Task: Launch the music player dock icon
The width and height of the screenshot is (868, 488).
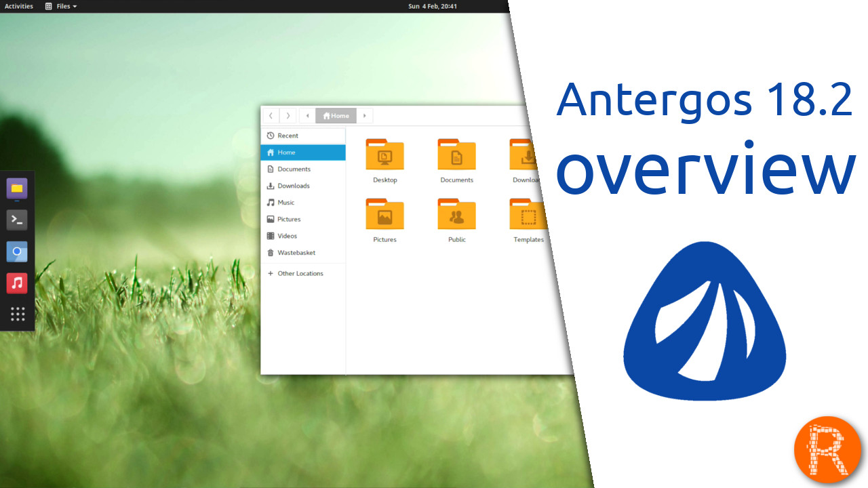Action: click(17, 283)
